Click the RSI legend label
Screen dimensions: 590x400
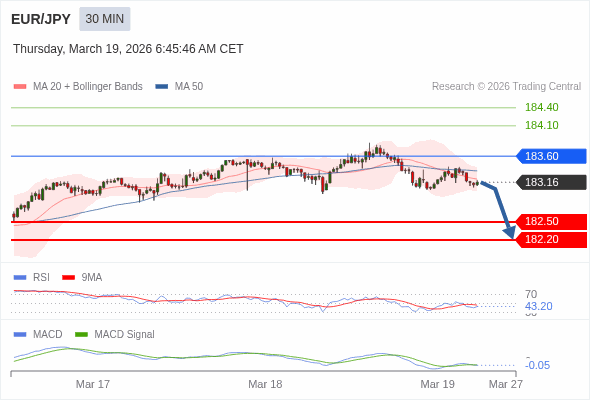tap(41, 278)
